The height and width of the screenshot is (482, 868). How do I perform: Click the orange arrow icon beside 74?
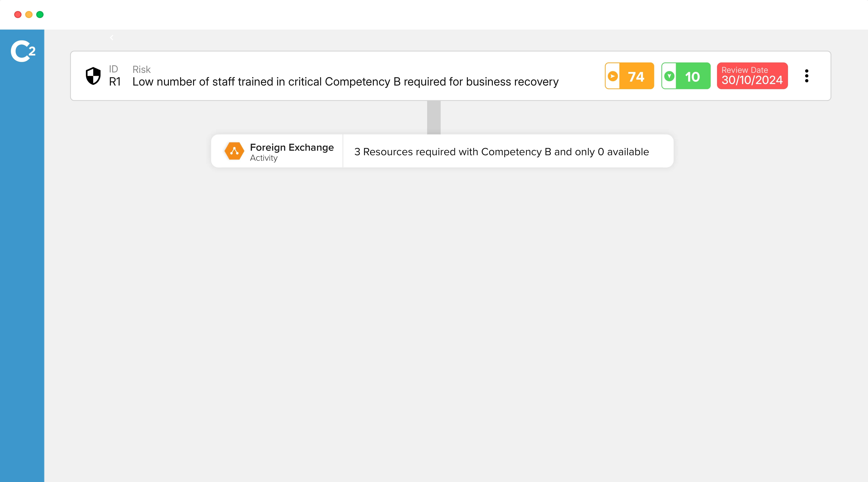(x=613, y=76)
